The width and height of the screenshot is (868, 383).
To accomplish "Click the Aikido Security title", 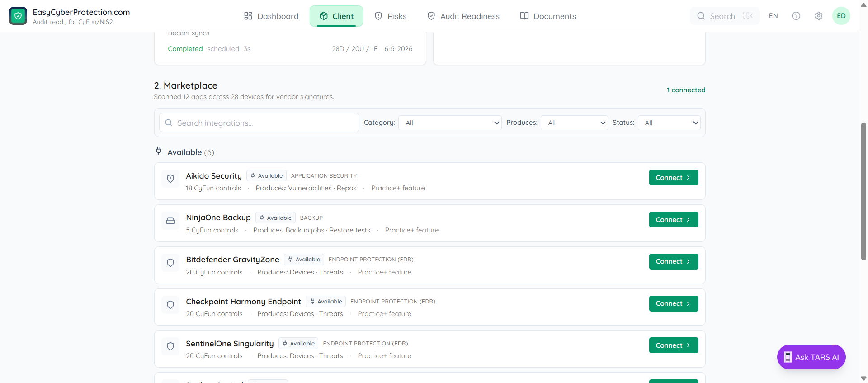I will pos(214,176).
